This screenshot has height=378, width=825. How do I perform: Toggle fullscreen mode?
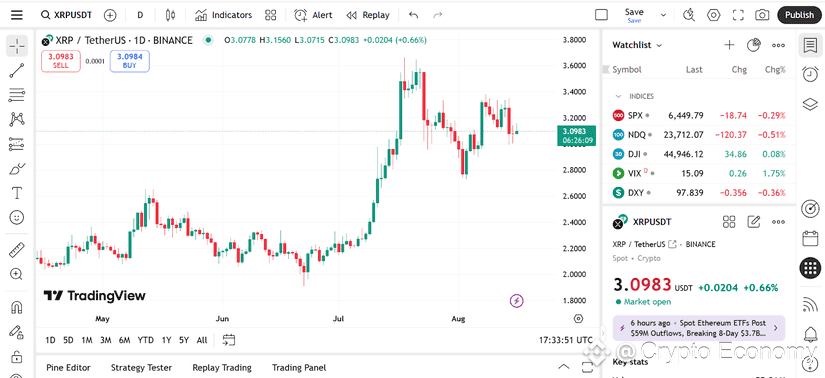point(738,15)
